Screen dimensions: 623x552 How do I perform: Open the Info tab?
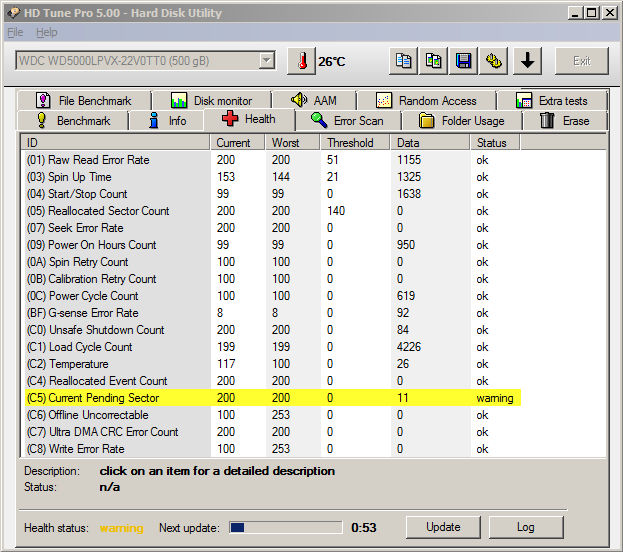click(x=167, y=120)
